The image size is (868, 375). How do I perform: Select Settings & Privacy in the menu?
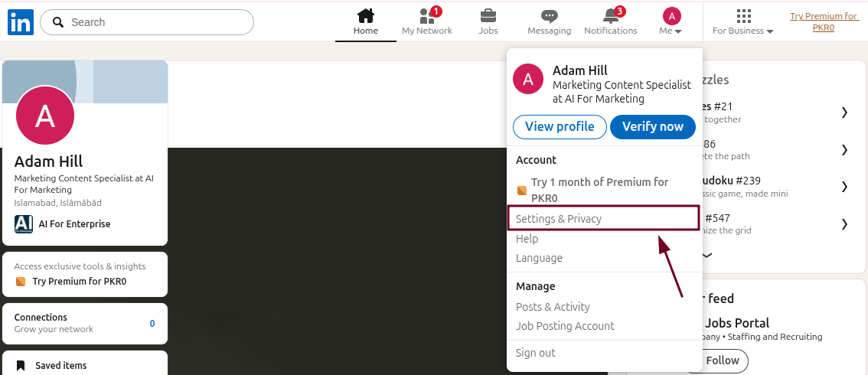click(603, 218)
